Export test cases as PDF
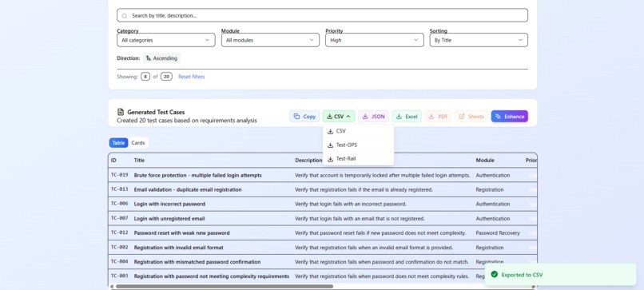 438,117
